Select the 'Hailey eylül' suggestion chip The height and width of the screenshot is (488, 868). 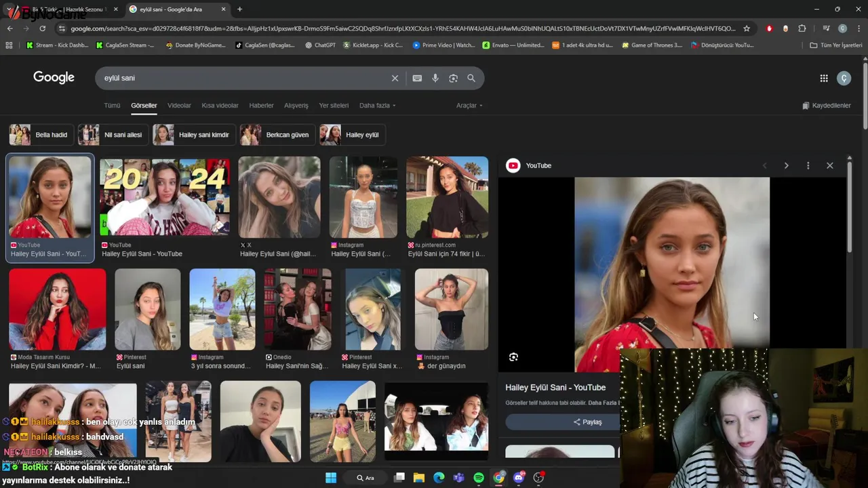352,135
